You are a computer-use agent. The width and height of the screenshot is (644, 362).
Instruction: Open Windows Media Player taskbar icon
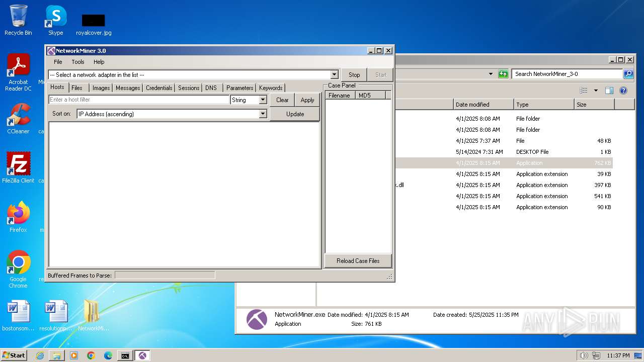click(x=74, y=355)
